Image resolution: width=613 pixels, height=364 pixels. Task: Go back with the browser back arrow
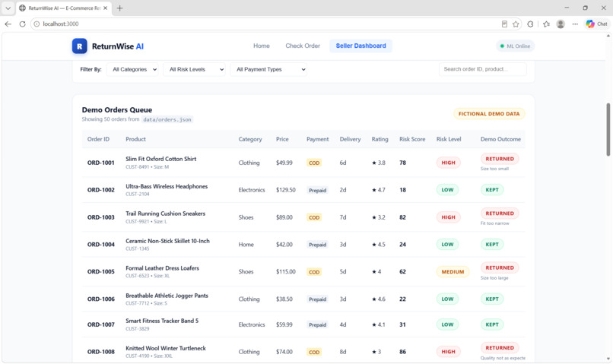(x=8, y=24)
